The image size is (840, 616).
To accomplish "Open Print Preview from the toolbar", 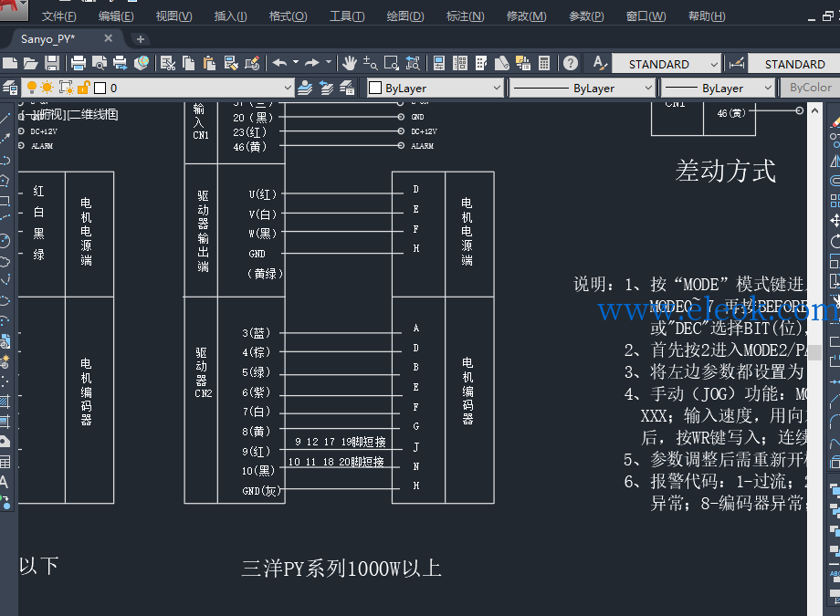I will point(100,63).
